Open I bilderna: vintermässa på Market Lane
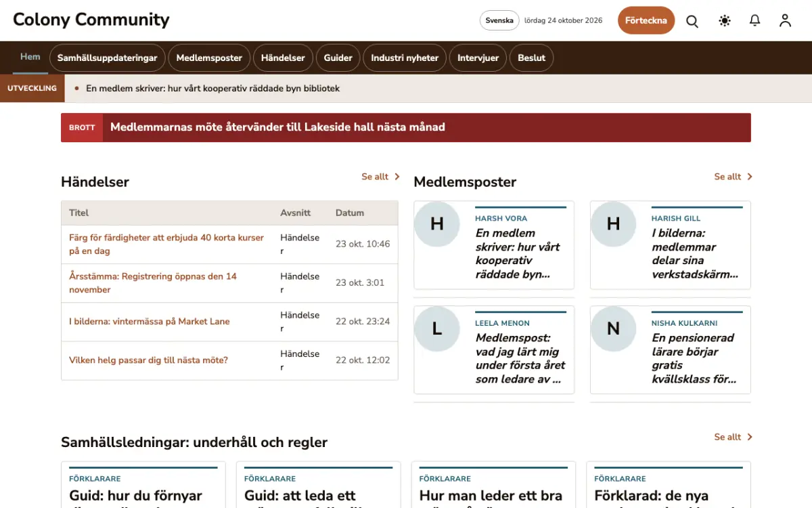The width and height of the screenshot is (812, 508). pos(150,321)
